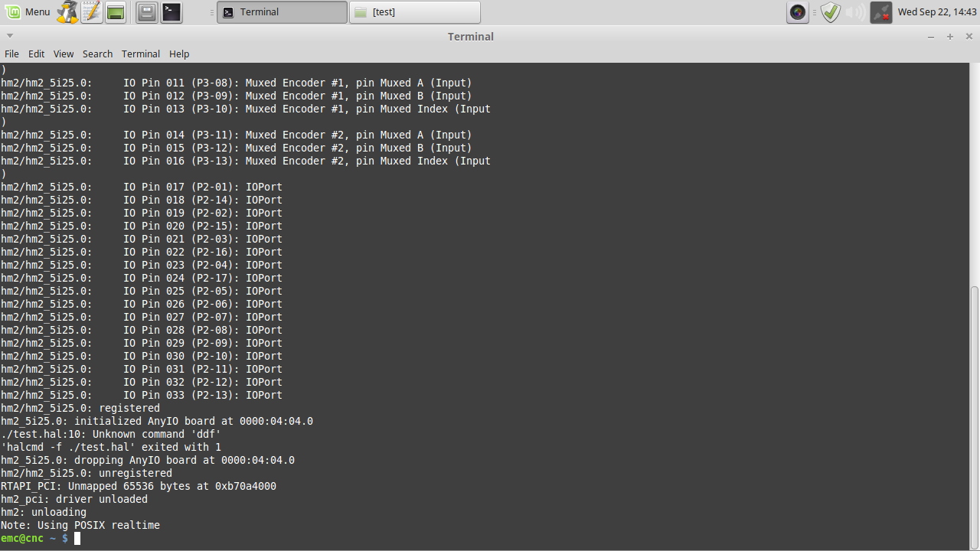Viewport: 980px width, 551px height.
Task: Click the green show desktop launcher
Action: [x=116, y=12]
